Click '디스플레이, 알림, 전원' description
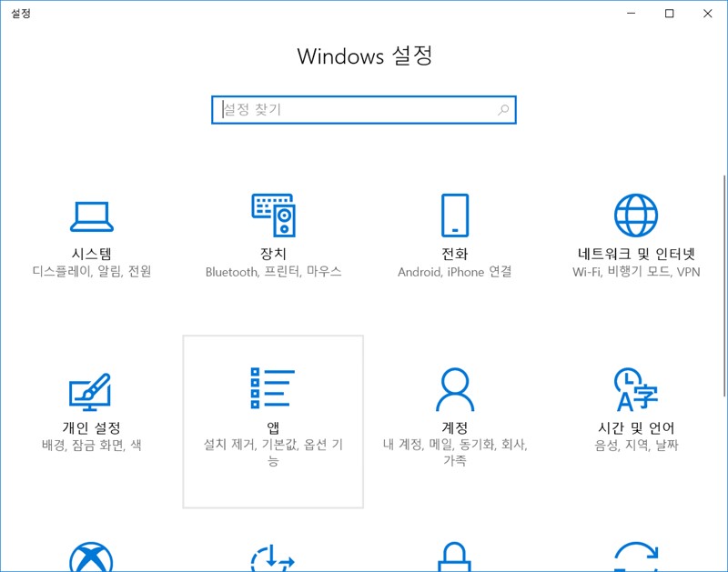The height and width of the screenshot is (572, 728). point(92,271)
